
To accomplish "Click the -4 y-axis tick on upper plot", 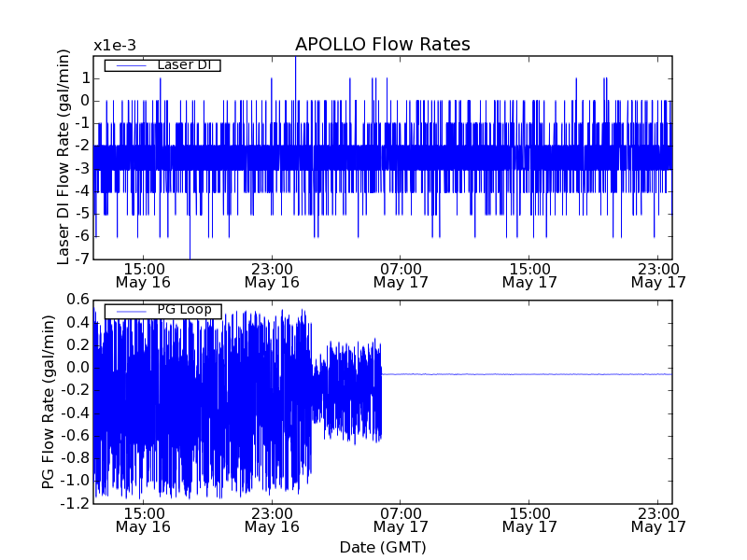I will point(82,191).
